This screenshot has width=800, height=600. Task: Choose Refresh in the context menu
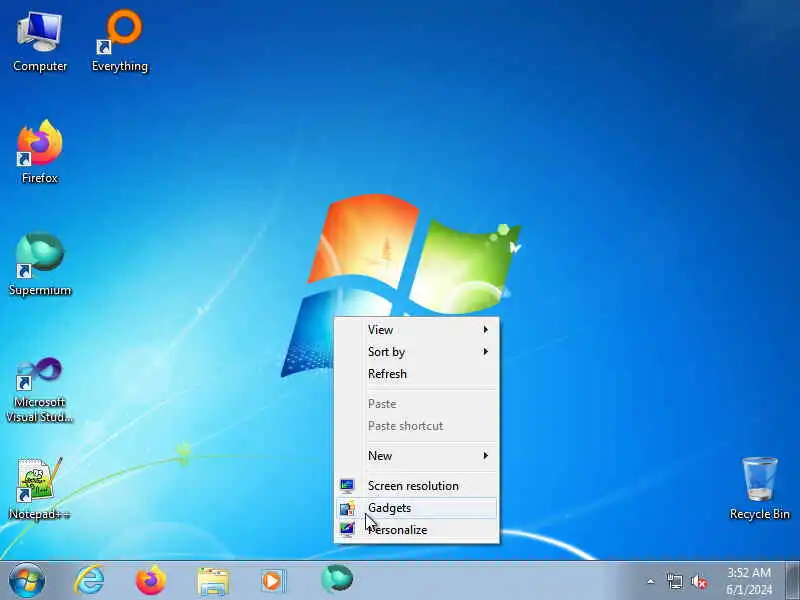[416, 374]
